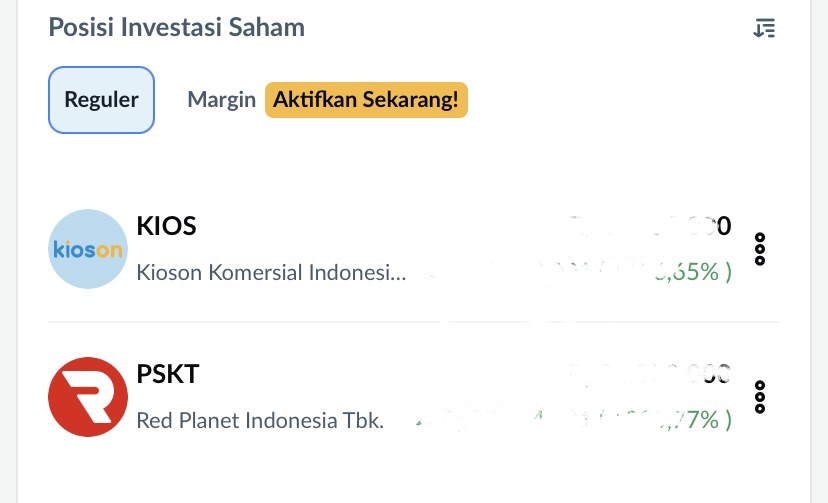This screenshot has width=828, height=503.
Task: Open the sort order icon for stock positions
Action: (x=764, y=28)
